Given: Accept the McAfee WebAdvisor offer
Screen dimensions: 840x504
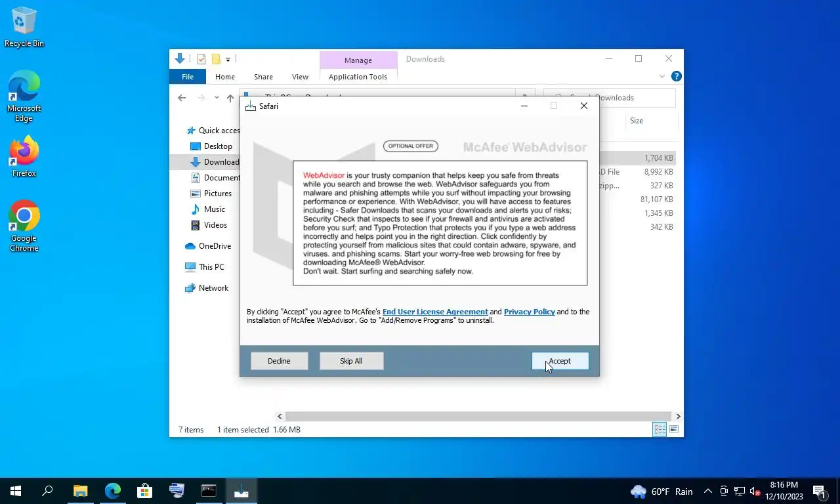Looking at the screenshot, I should [560, 361].
